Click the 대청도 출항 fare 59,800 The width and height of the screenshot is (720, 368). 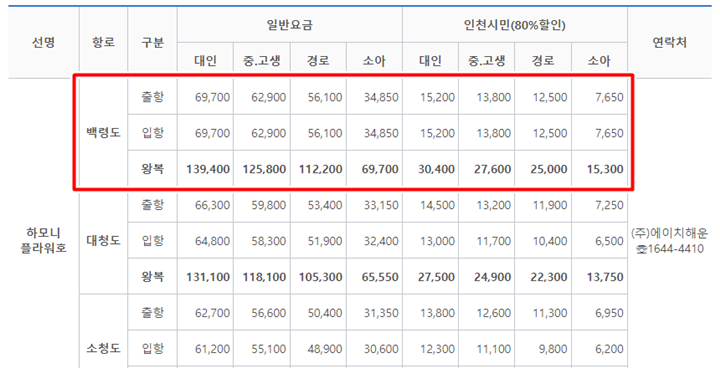pyautogui.click(x=269, y=205)
